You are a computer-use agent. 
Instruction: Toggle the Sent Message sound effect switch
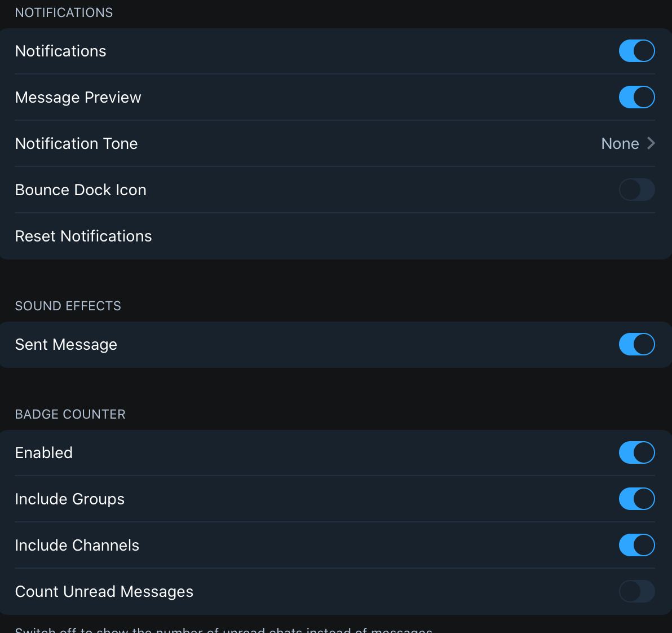636,344
